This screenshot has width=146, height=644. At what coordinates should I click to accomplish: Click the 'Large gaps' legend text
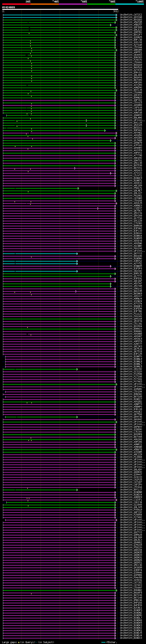[10, 642]
